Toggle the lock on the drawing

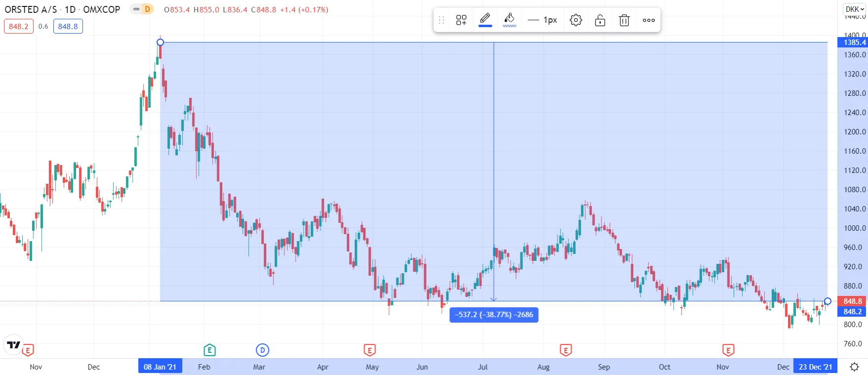pos(600,20)
